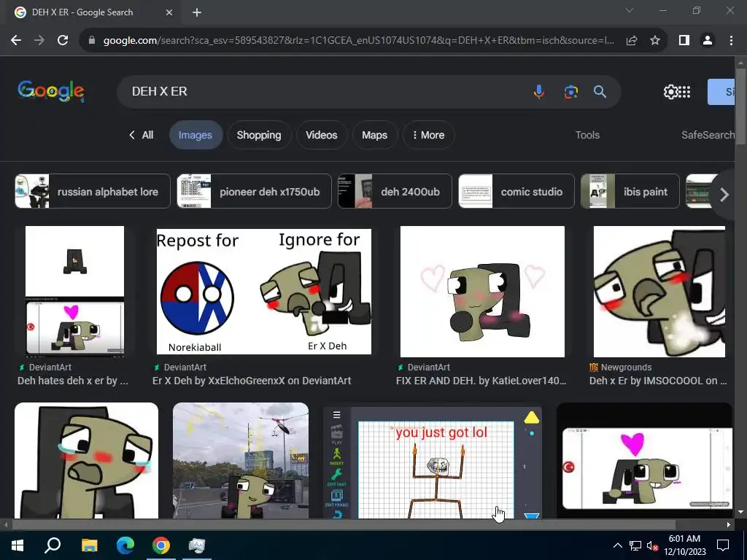Open the muted volume tray icon

pyautogui.click(x=652, y=545)
